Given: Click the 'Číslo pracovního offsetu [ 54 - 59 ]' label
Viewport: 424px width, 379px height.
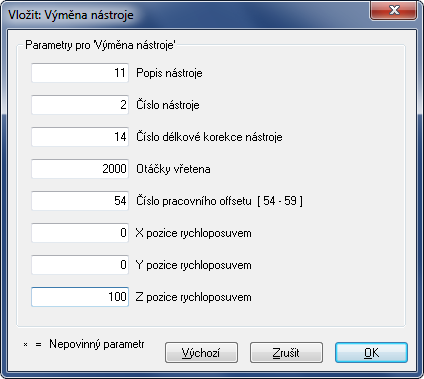Looking at the screenshot, I should coord(219,201).
